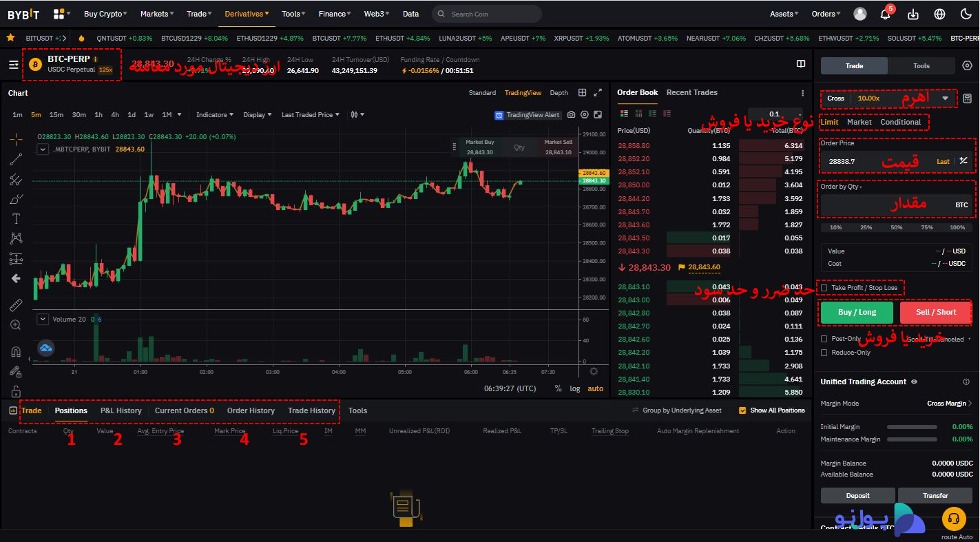Tick the Post-Only checkbox
This screenshot has width=980, height=542.
click(824, 339)
